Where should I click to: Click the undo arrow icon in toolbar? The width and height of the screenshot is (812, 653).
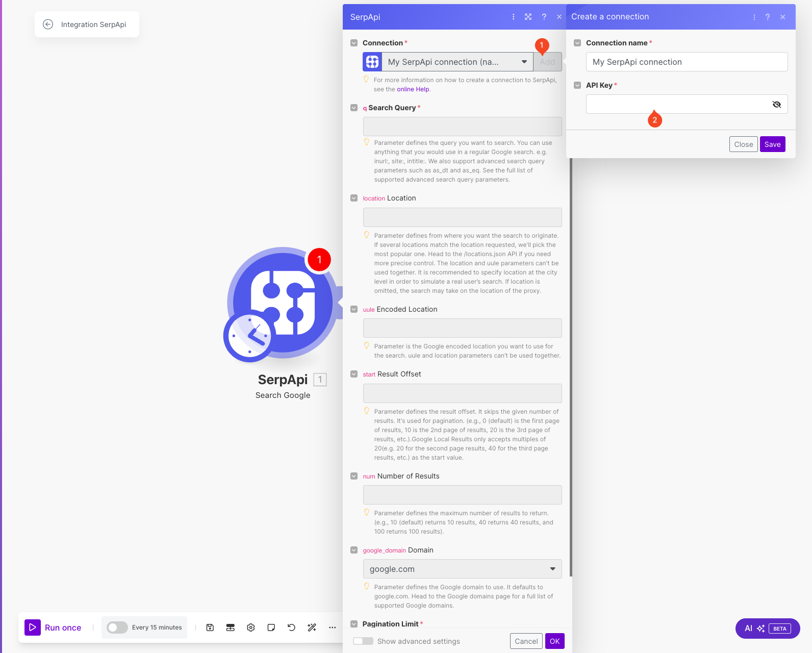coord(292,627)
